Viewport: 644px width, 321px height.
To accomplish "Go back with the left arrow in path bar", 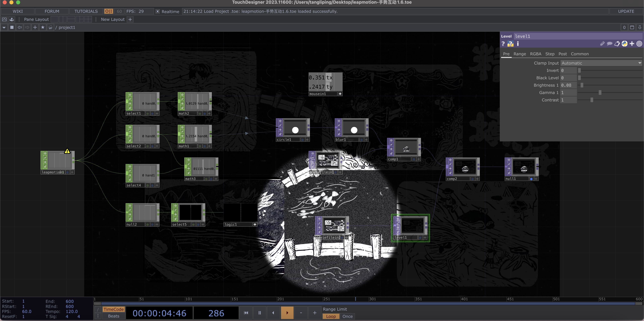I will [19, 27].
